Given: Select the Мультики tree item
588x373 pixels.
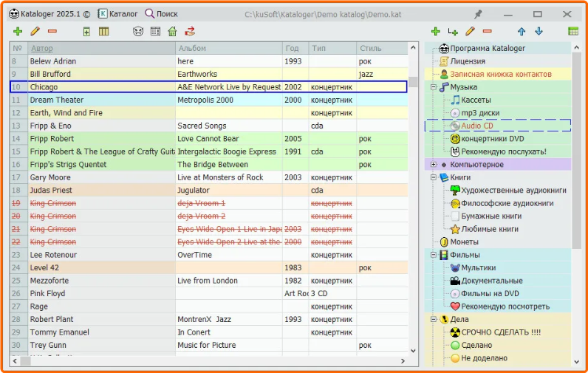Looking at the screenshot, I should point(479,267).
